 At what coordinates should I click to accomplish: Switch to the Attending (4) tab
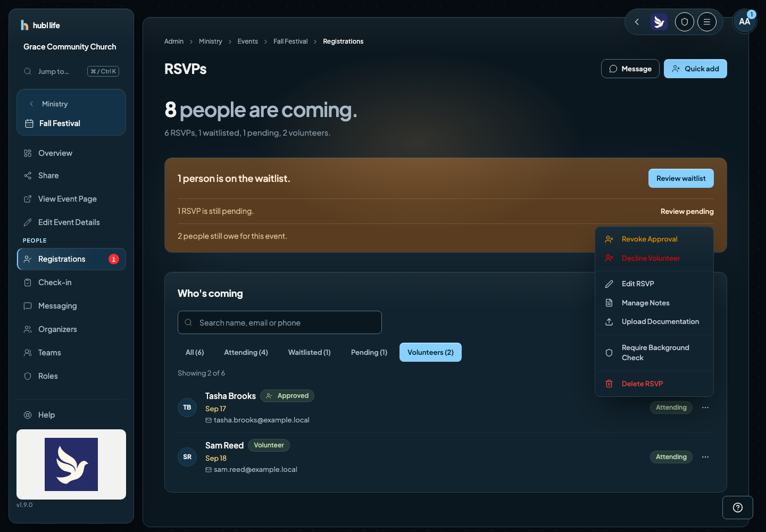point(246,352)
